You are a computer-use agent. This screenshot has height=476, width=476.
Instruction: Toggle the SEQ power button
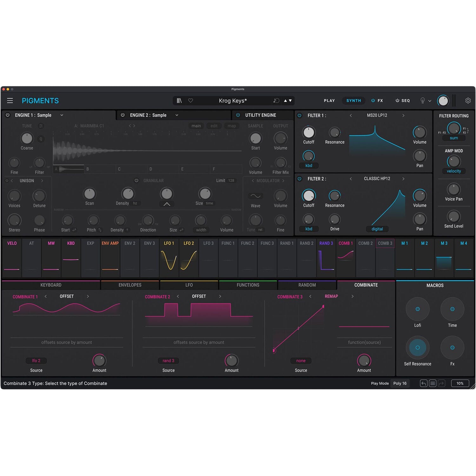[x=397, y=101]
